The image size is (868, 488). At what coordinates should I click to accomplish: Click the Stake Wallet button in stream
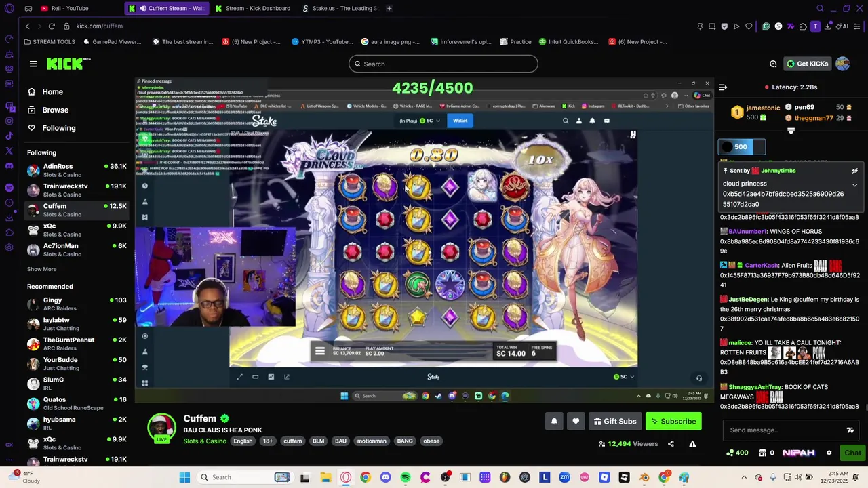tap(460, 121)
